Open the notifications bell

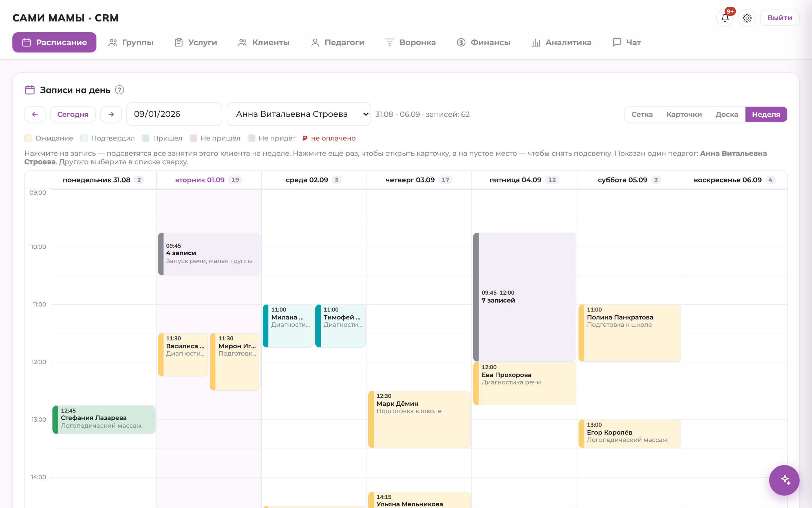[x=725, y=18]
